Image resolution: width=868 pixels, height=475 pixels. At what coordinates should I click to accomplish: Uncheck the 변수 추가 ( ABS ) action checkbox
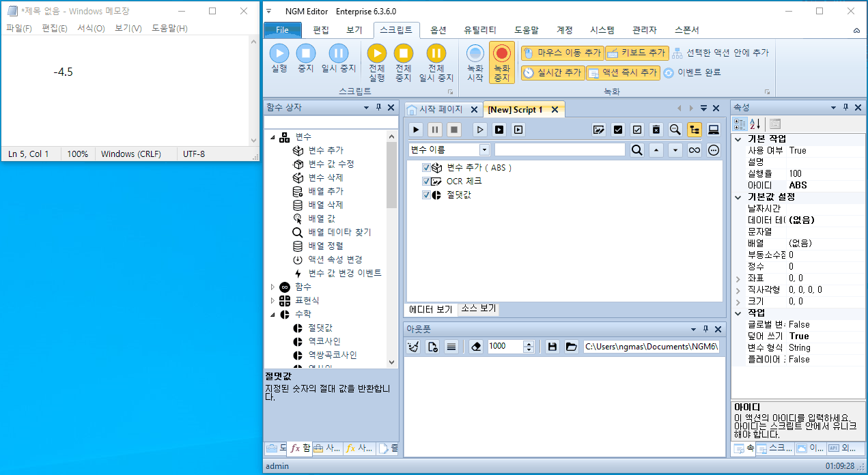pos(426,168)
